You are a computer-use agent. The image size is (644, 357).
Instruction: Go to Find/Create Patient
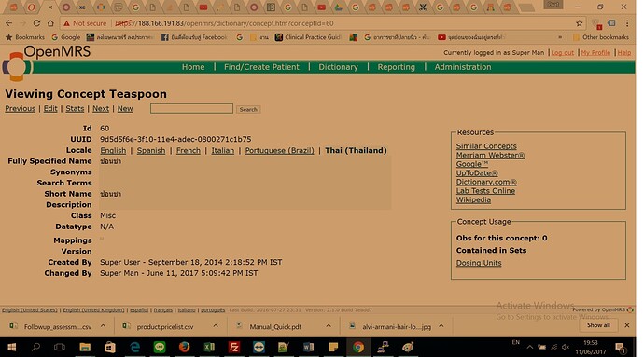(261, 67)
